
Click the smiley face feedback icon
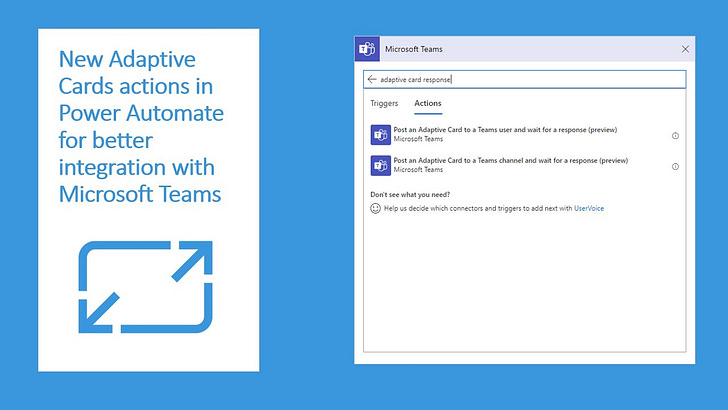coord(375,208)
